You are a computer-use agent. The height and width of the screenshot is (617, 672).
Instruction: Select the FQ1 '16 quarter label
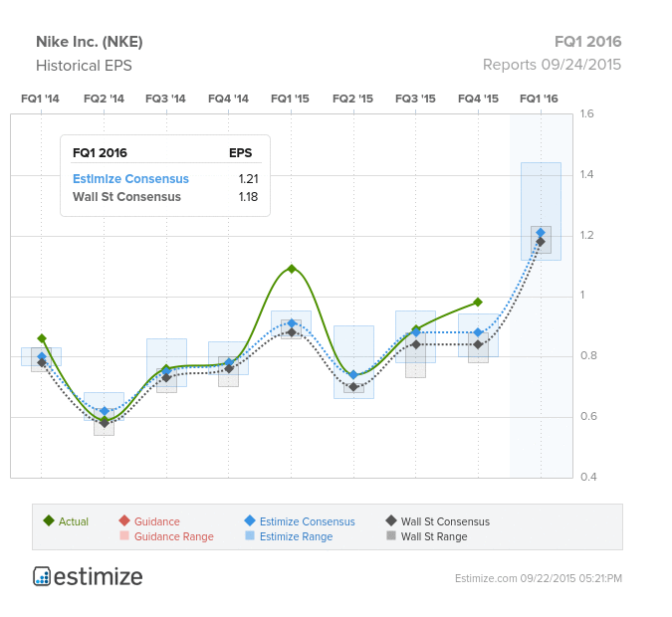click(x=540, y=99)
